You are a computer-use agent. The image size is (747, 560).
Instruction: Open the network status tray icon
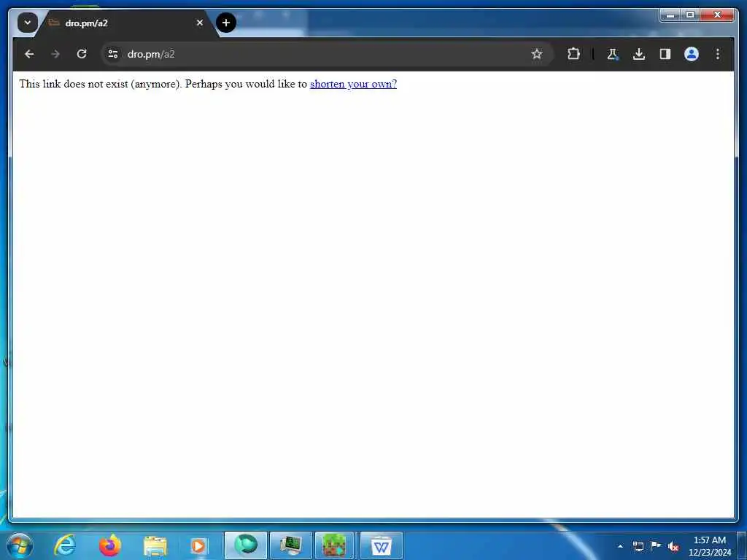[638, 546]
